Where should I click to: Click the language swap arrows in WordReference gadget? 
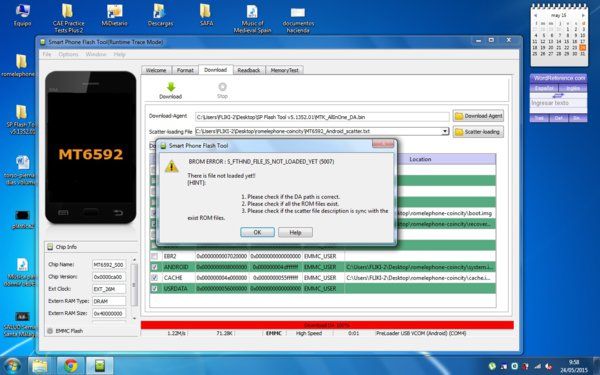pyautogui.click(x=558, y=95)
